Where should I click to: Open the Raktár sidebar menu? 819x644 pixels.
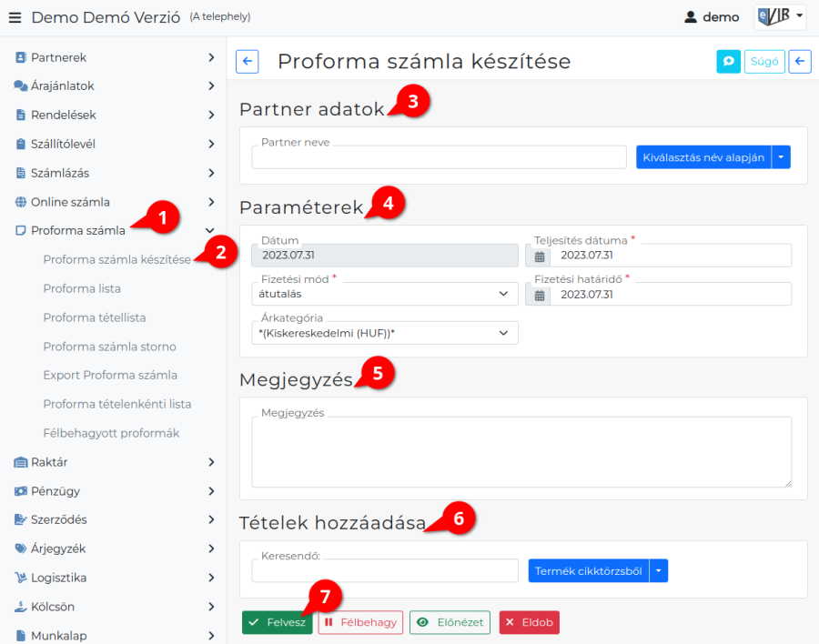(x=114, y=462)
